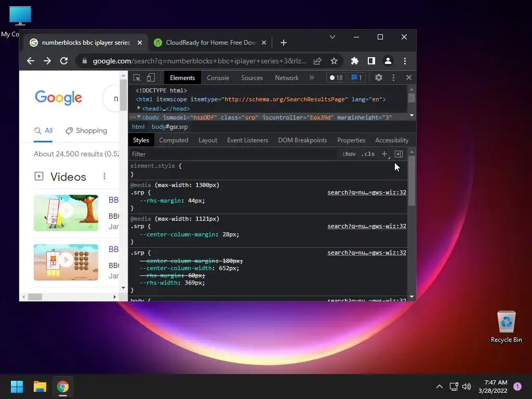Click the body#gsr.srp breadcrumb
532x399 pixels.
pos(170,127)
